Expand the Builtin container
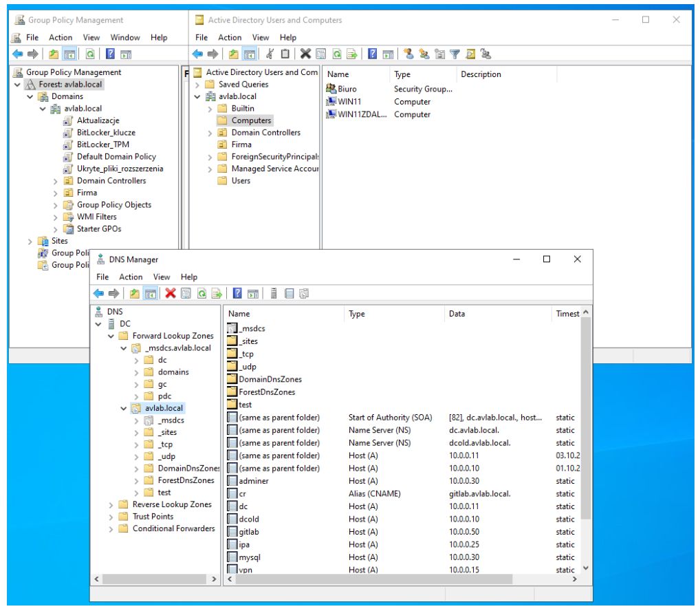 click(210, 109)
